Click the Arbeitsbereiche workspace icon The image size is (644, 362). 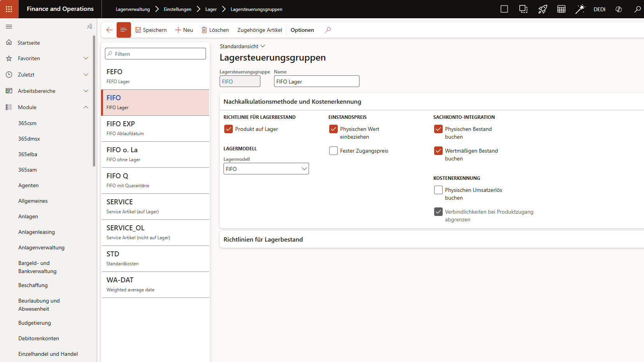click(x=9, y=91)
